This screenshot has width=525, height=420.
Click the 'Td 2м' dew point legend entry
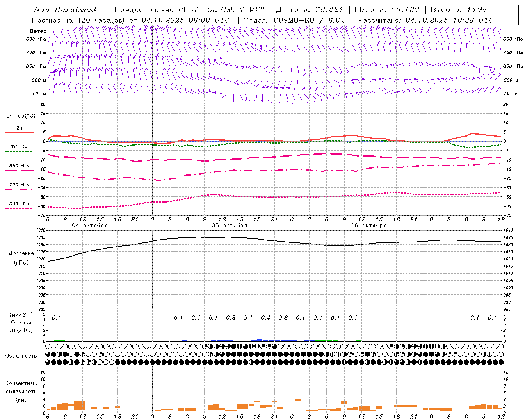pyautogui.click(x=19, y=147)
